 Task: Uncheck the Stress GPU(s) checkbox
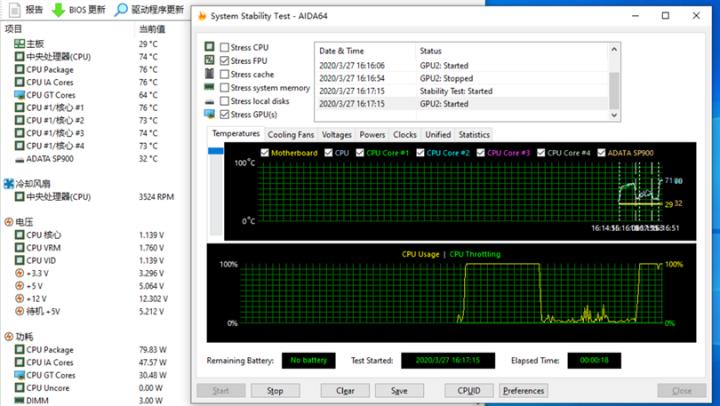pos(225,114)
